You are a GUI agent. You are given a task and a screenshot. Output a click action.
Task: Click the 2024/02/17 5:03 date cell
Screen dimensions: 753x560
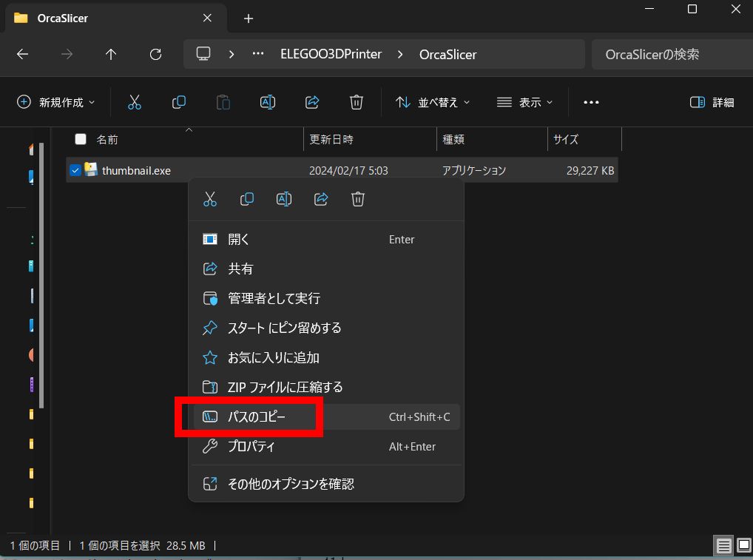click(348, 170)
